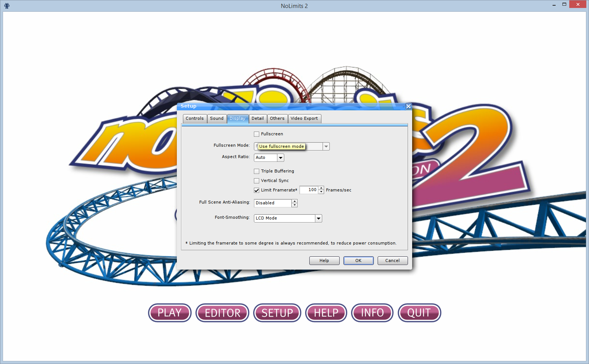Enable the Fullscreen checkbox
The height and width of the screenshot is (364, 589).
(x=257, y=134)
